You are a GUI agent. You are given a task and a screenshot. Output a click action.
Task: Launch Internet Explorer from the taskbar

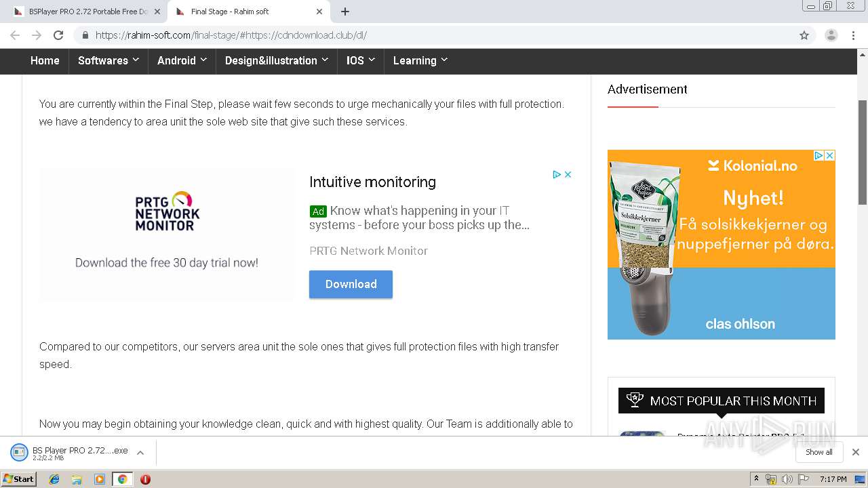coord(54,479)
